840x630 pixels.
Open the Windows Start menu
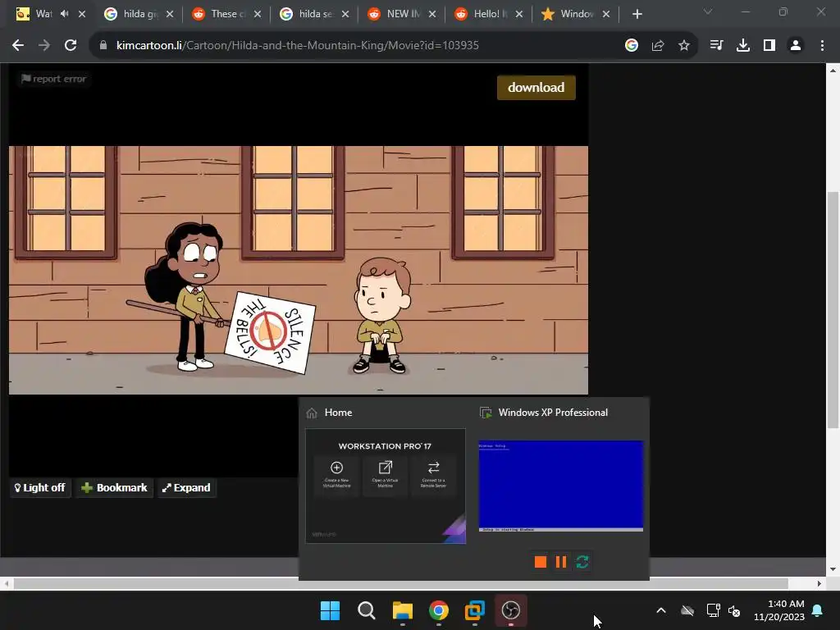point(330,610)
